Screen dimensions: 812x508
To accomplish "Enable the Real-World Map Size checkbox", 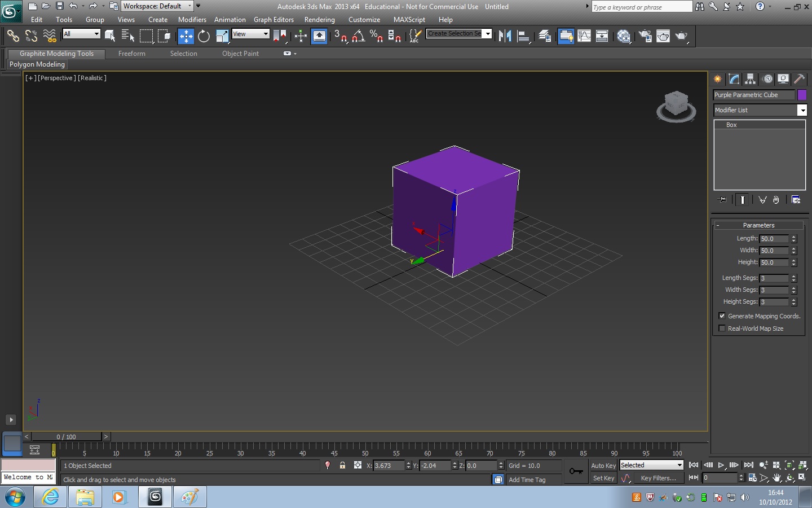I will click(x=722, y=329).
